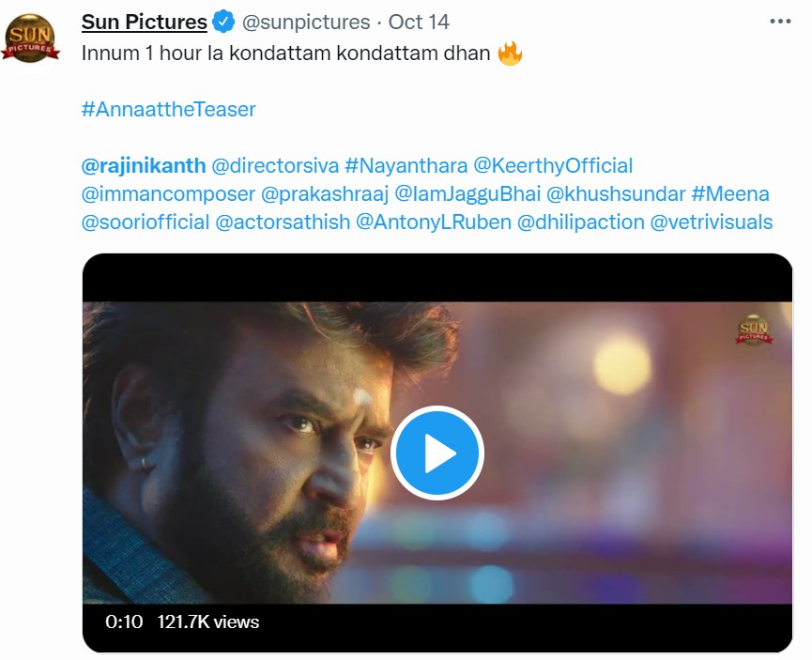Click the @sooriofficial mention
This screenshot has height=660, width=812.
point(145,223)
